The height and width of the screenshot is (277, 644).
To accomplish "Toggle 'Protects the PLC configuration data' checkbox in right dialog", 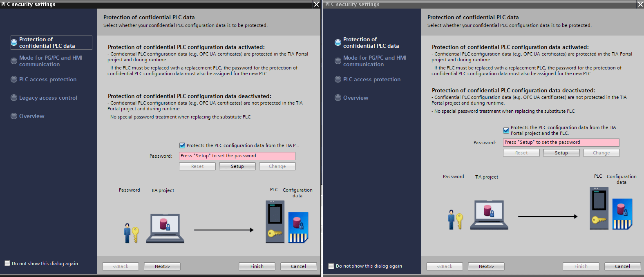I will click(x=506, y=130).
